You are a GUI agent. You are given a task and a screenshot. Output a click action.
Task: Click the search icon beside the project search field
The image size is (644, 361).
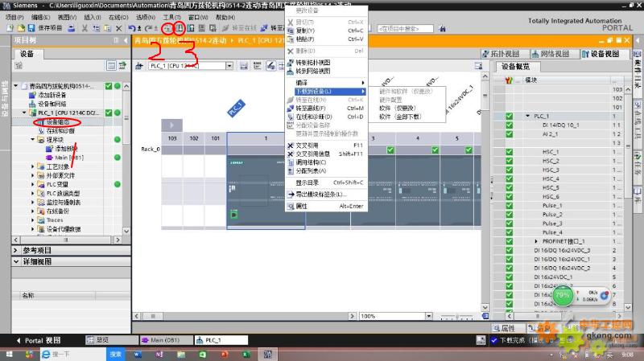coord(442,28)
